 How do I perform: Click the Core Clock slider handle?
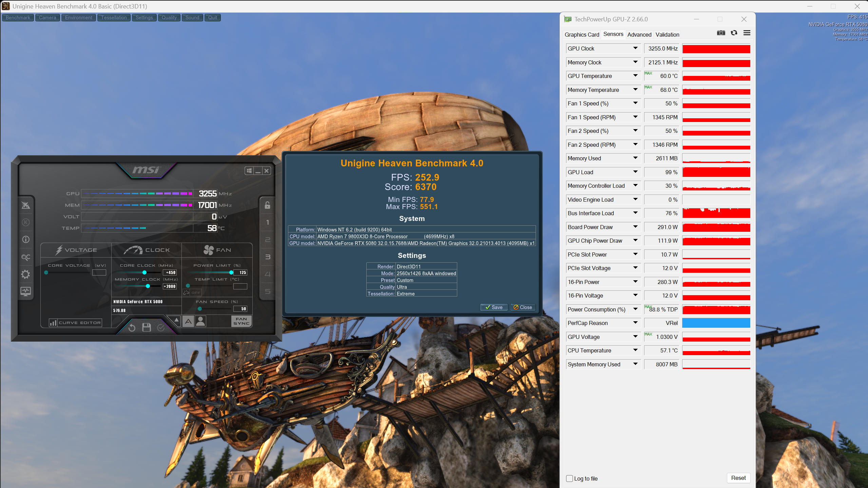pyautogui.click(x=144, y=272)
